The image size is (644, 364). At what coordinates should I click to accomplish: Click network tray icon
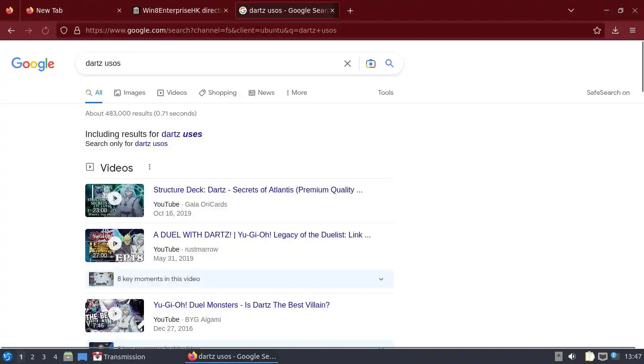coord(602,356)
